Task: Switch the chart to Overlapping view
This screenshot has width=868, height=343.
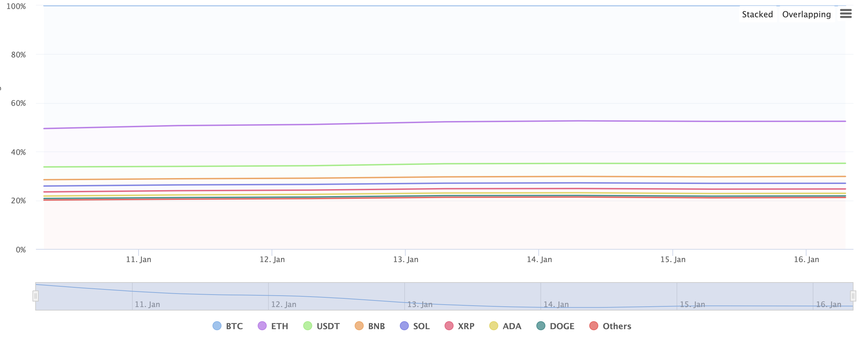Action: (806, 15)
